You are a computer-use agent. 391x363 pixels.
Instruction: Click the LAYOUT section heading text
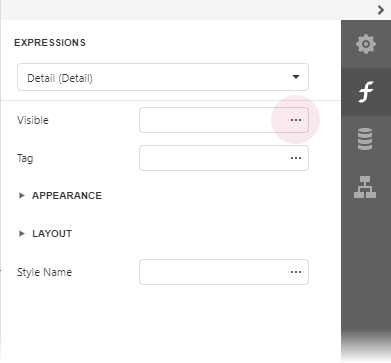point(52,234)
